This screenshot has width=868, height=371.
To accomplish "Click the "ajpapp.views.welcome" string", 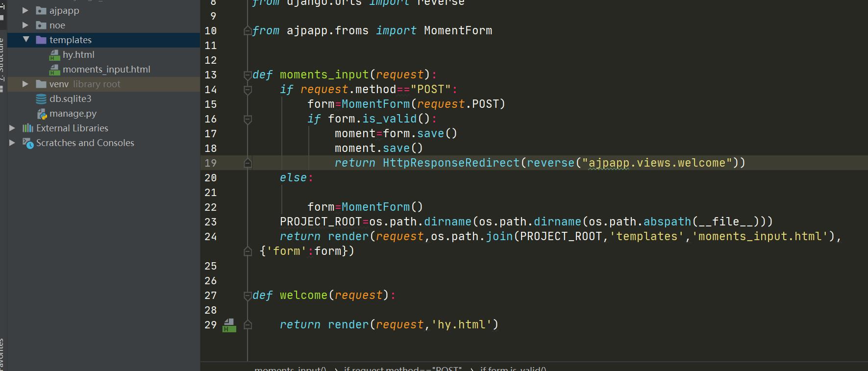I will 657,163.
